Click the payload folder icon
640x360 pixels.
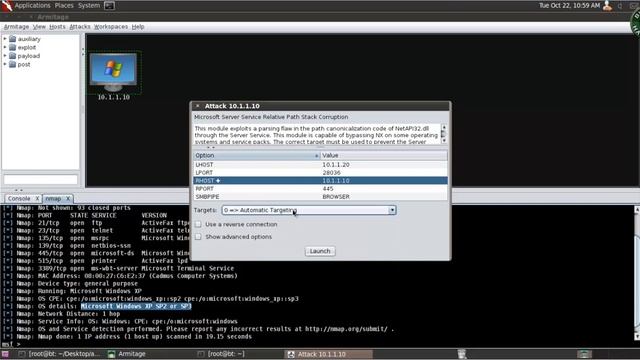pyautogui.click(x=13, y=56)
